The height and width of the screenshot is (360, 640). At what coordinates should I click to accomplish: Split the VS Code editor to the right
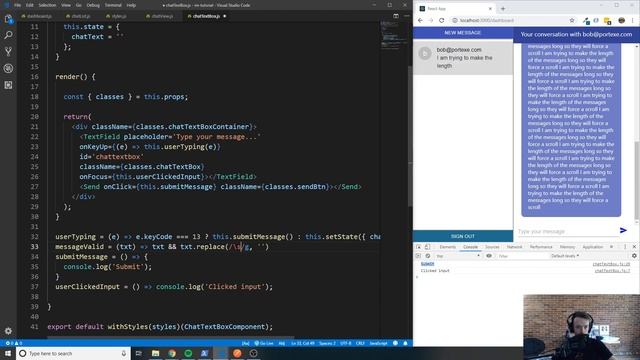[396, 16]
